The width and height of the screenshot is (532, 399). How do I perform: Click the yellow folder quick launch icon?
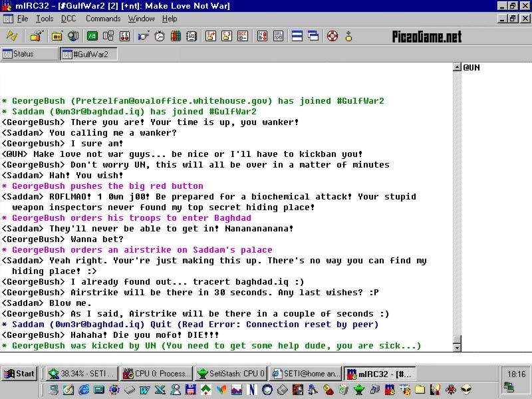tap(420, 389)
